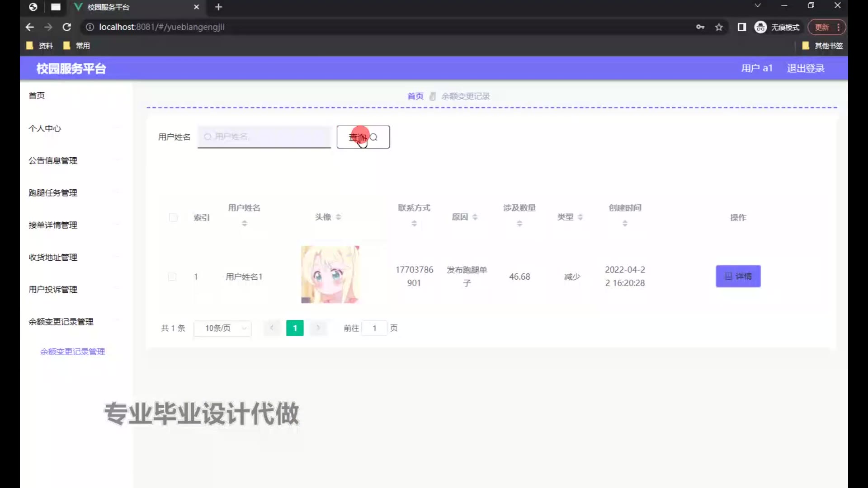
Task: Click the 退出登录 link
Action: tap(805, 68)
